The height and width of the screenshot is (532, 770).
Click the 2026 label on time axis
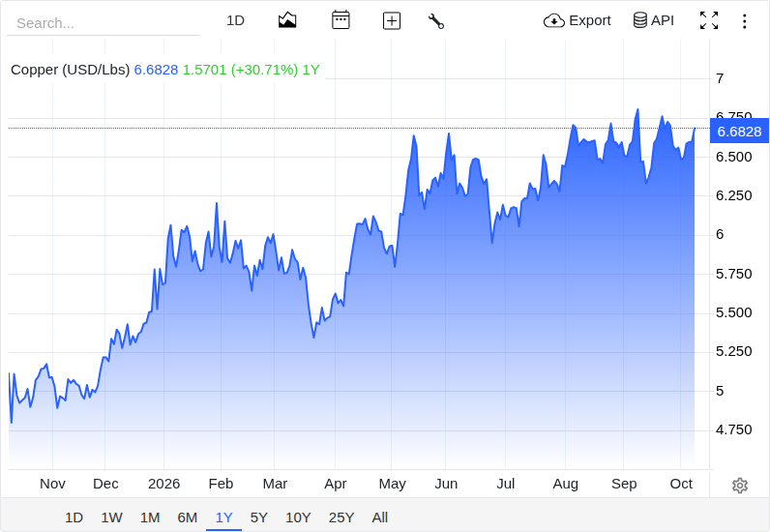(x=164, y=484)
